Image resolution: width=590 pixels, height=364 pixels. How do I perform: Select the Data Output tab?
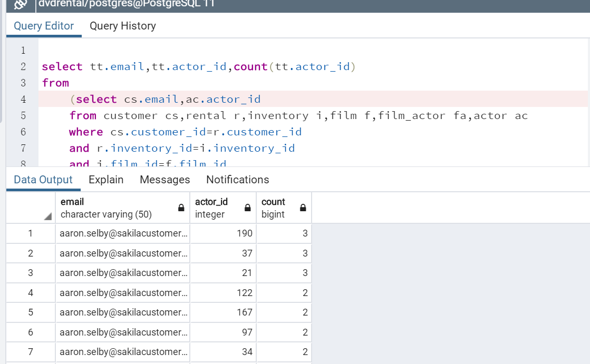[x=43, y=180]
